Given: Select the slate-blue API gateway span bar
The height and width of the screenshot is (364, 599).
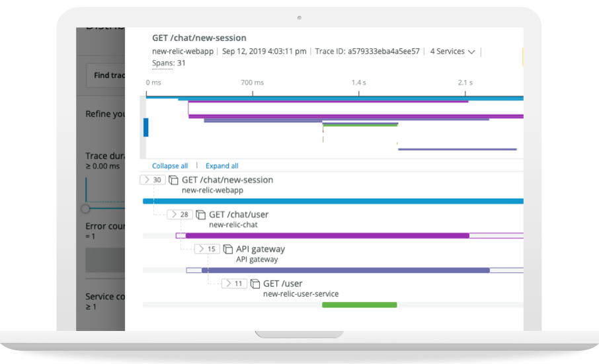Looking at the screenshot, I should click(x=346, y=270).
